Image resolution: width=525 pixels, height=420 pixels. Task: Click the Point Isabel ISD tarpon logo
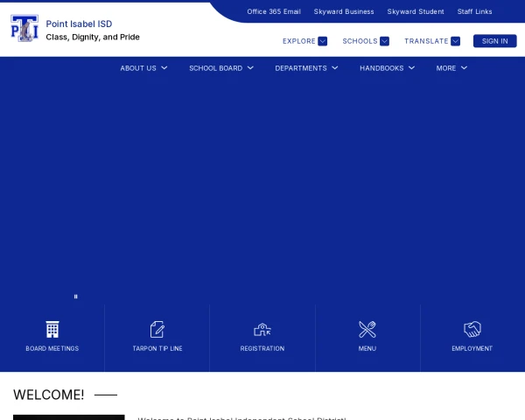(24, 28)
